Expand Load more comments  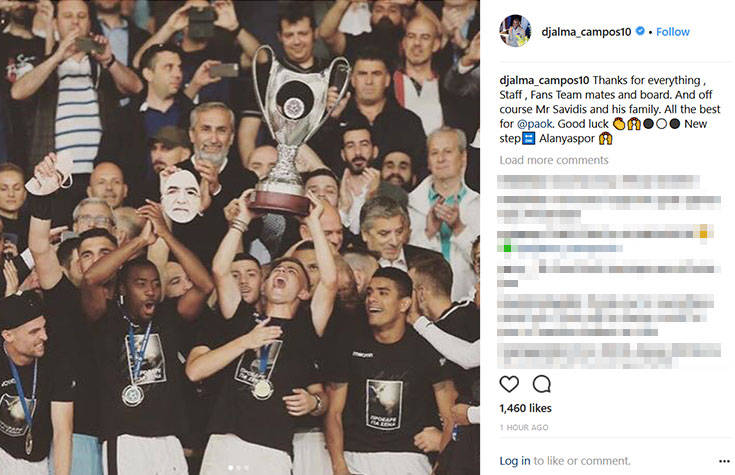pos(554,160)
